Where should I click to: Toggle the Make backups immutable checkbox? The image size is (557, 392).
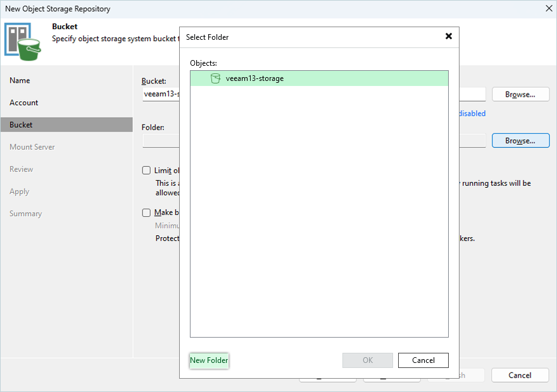point(147,213)
